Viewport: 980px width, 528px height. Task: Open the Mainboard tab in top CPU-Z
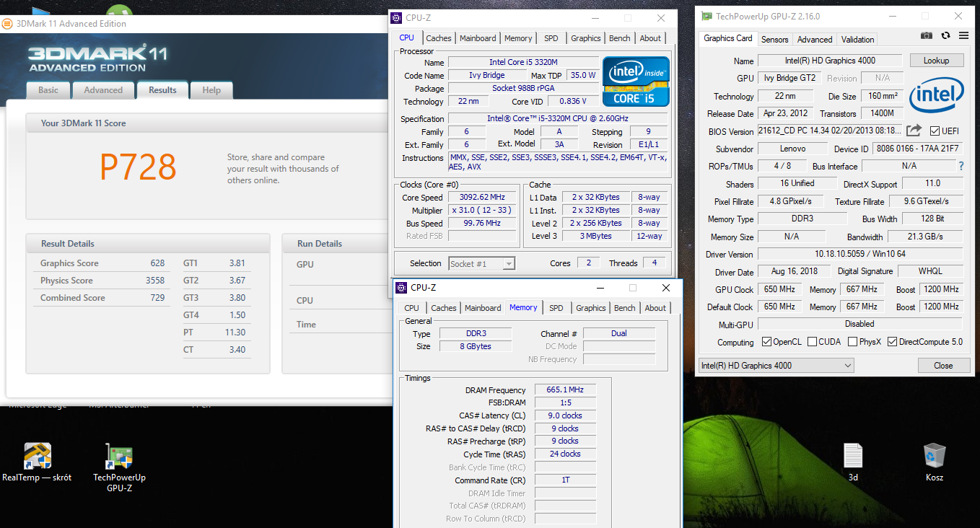coord(478,38)
